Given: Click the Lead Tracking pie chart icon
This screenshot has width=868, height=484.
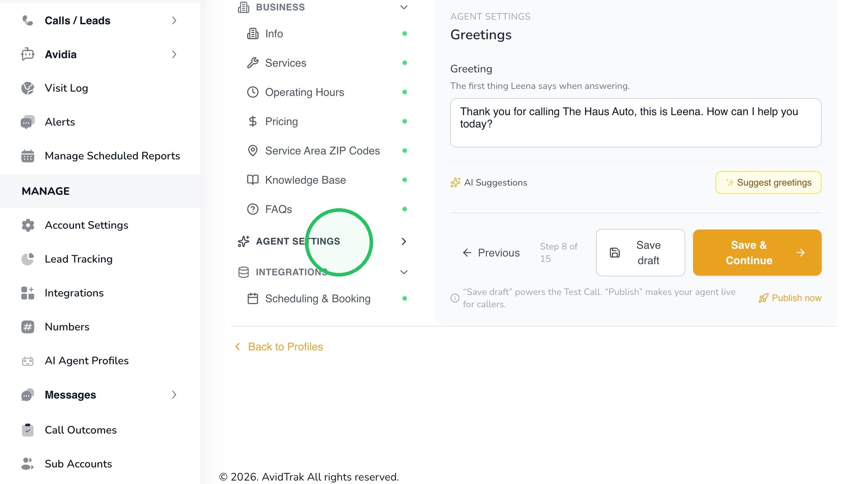Looking at the screenshot, I should [x=27, y=259].
